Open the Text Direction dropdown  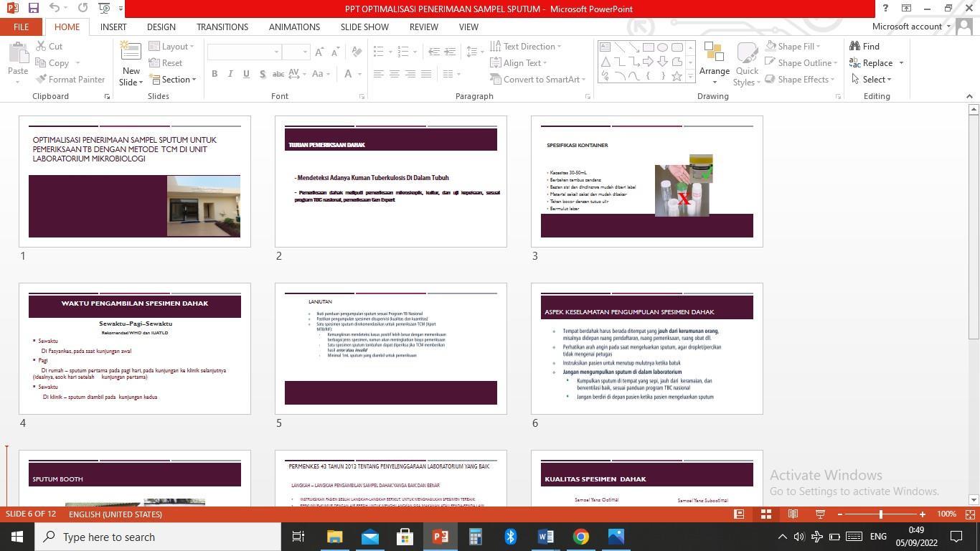pyautogui.click(x=526, y=47)
